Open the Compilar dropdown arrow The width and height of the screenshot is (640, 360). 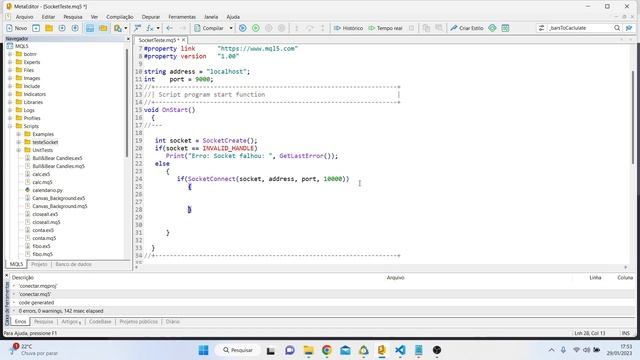tap(231, 28)
